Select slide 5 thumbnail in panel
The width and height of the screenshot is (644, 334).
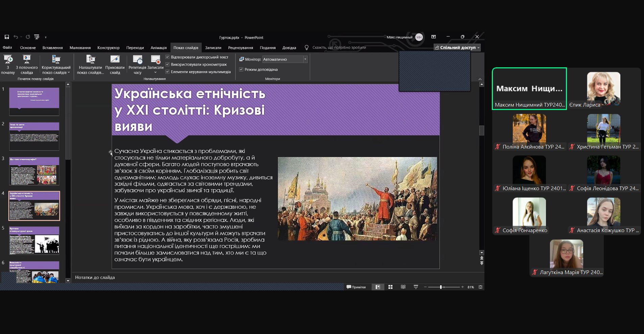tap(34, 240)
